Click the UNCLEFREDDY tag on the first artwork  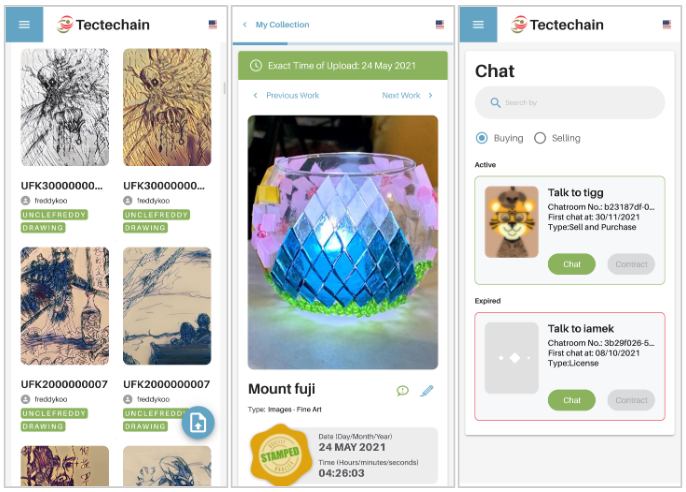[54, 215]
